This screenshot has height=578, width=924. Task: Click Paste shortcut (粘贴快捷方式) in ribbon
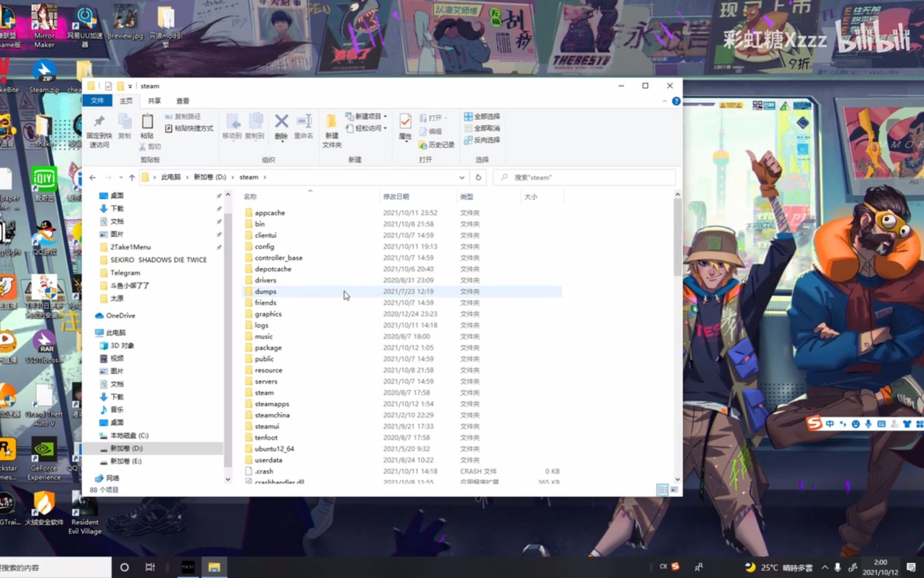(x=189, y=128)
